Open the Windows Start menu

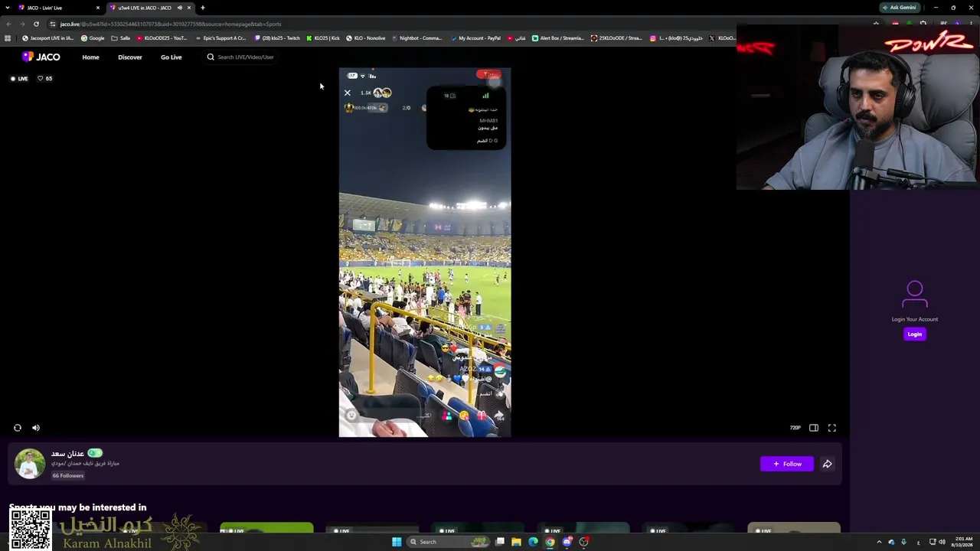(397, 542)
